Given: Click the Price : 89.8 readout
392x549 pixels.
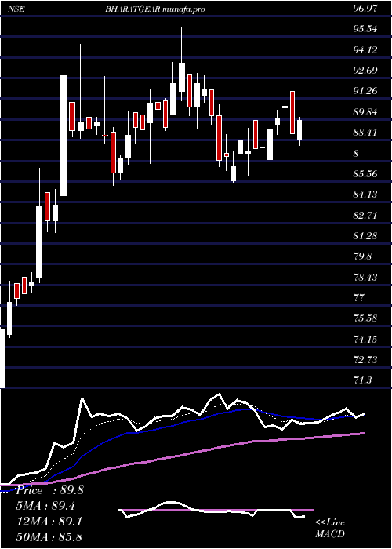Looking at the screenshot, I should [x=49, y=490].
